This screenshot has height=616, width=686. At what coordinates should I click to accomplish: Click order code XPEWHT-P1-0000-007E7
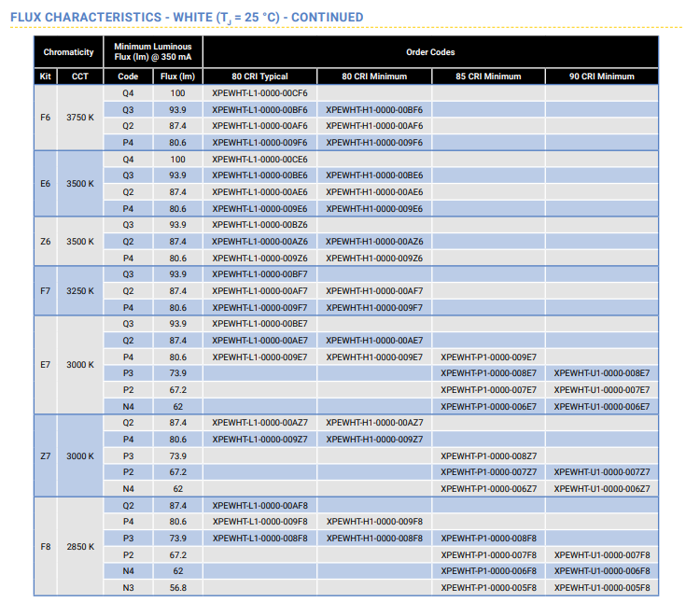pos(488,390)
